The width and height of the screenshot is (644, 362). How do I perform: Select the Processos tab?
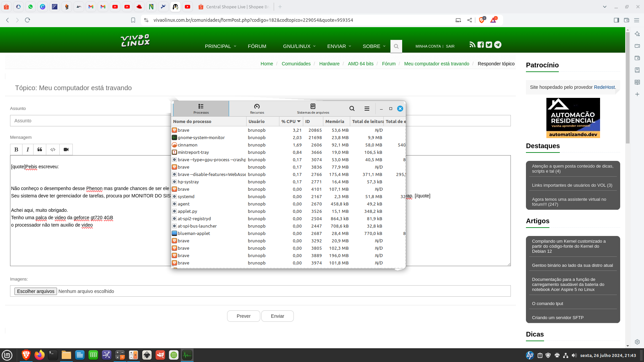[201, 109]
